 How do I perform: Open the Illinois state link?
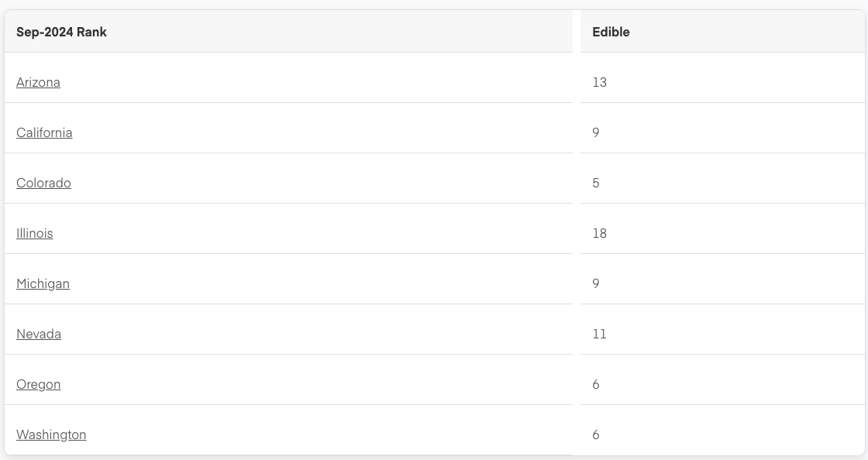point(34,233)
